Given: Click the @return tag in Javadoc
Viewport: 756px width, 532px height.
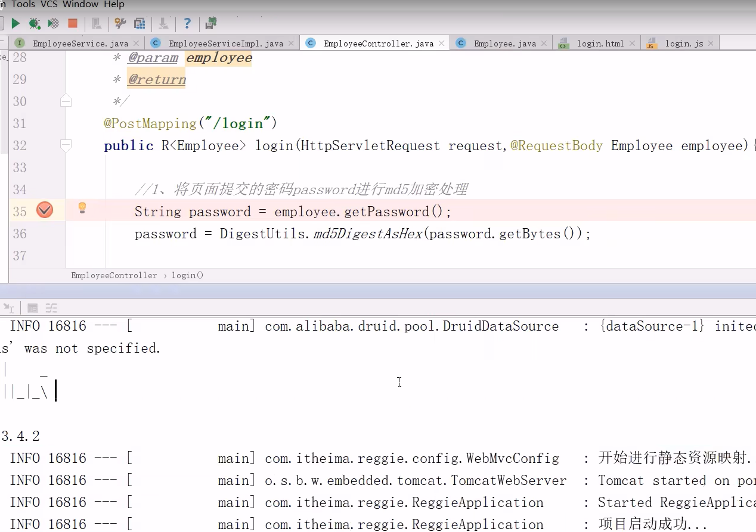Looking at the screenshot, I should coord(157,80).
